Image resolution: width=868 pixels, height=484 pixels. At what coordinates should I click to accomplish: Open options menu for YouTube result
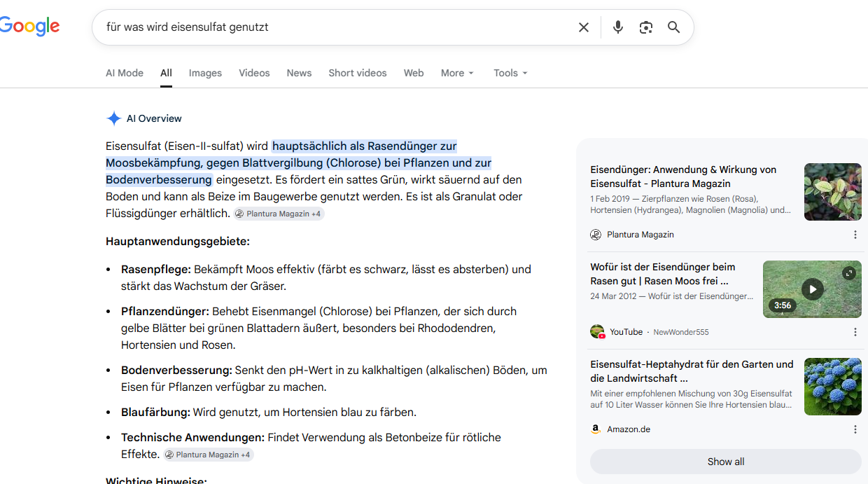click(x=855, y=332)
